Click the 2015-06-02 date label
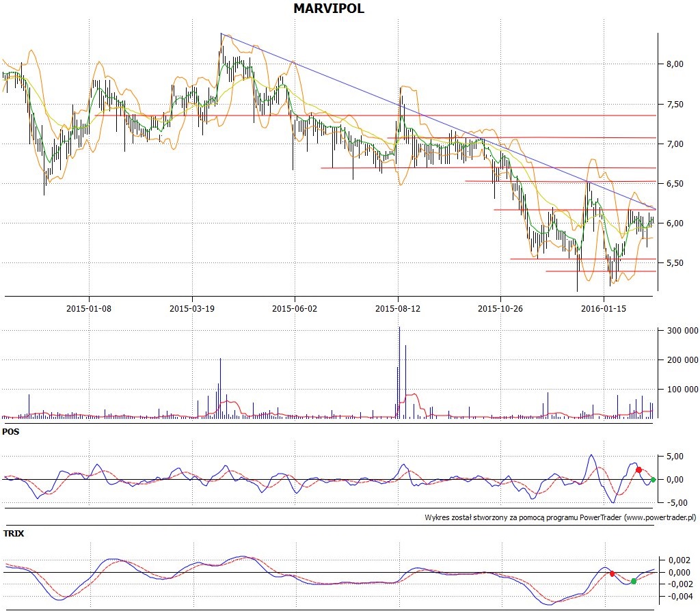700x611 pixels. (295, 308)
